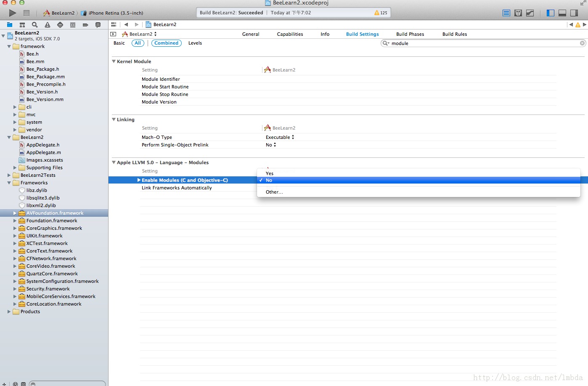
Task: Click the add file plus button at navigator bottom
Action: (4, 384)
